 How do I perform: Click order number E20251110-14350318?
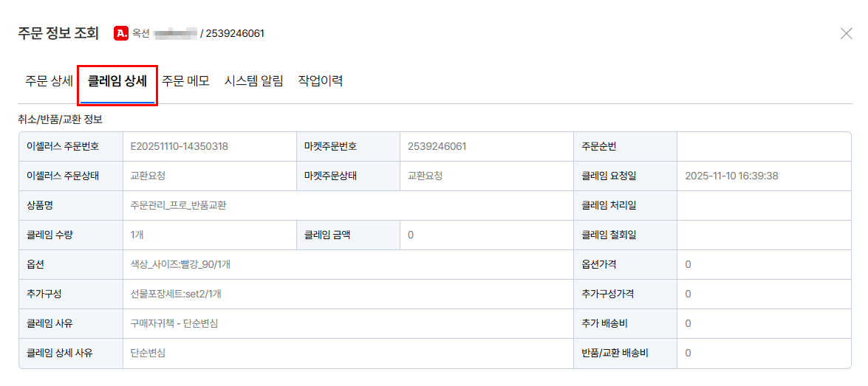point(180,147)
